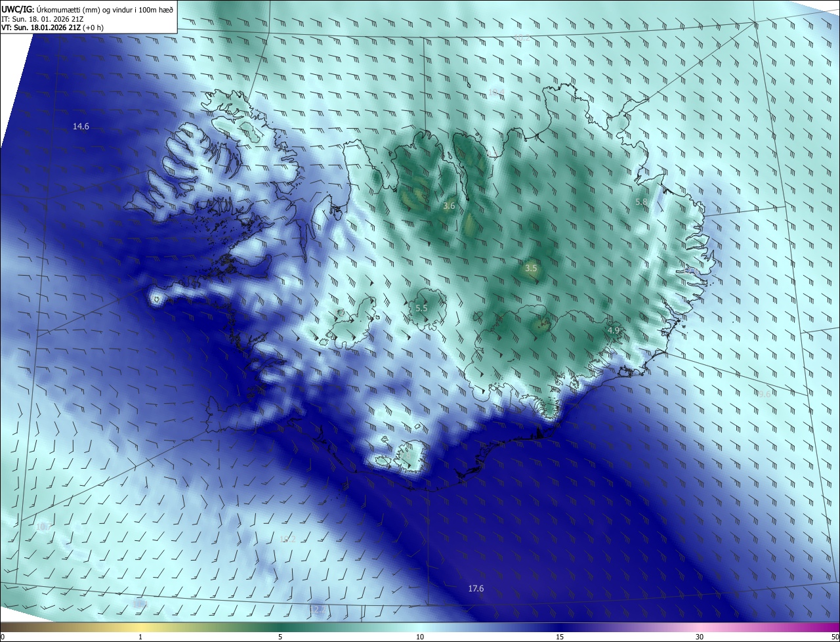The height and width of the screenshot is (642, 840).
Task: Click the color scale tick label "30"
Action: pyautogui.click(x=700, y=637)
